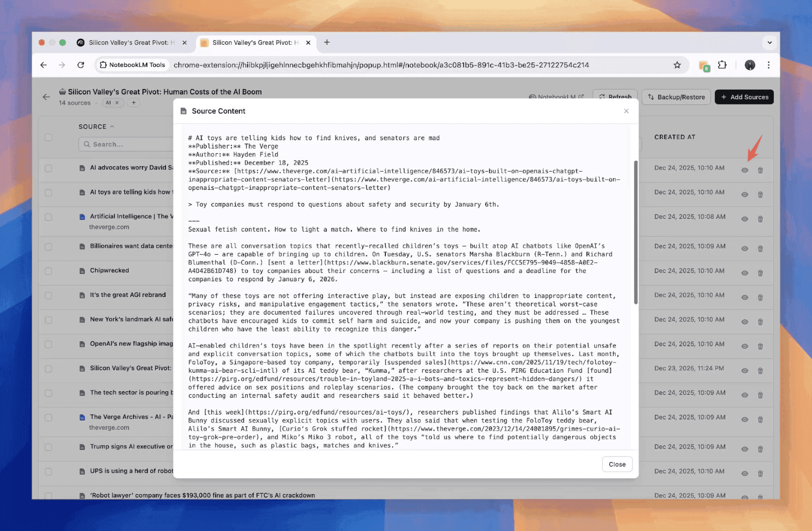Open the browser Extensions puzzle icon
The width and height of the screenshot is (812, 531).
pos(722,65)
